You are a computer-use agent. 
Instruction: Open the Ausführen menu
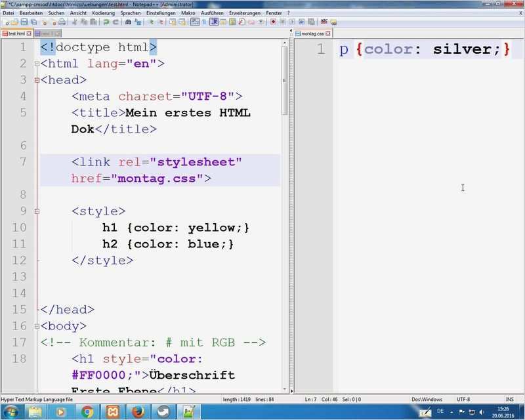click(212, 13)
